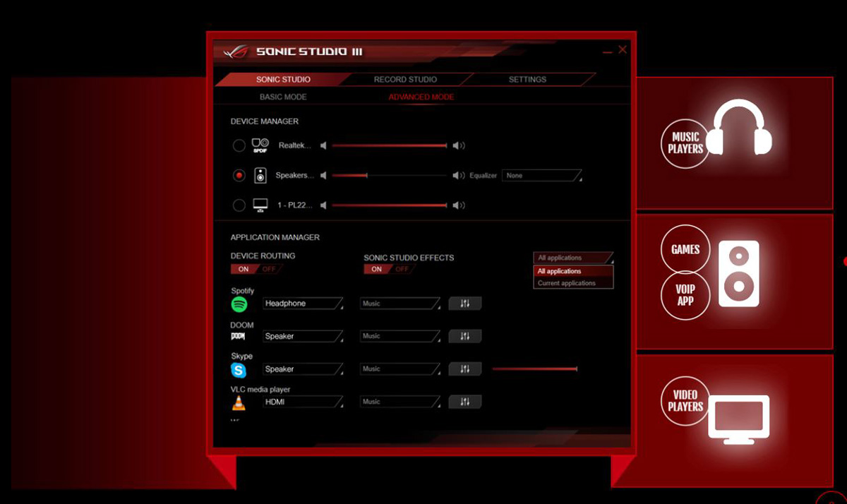The height and width of the screenshot is (504, 847).
Task: Turn Sonic Studio Effects OFF
Action: [x=402, y=269]
